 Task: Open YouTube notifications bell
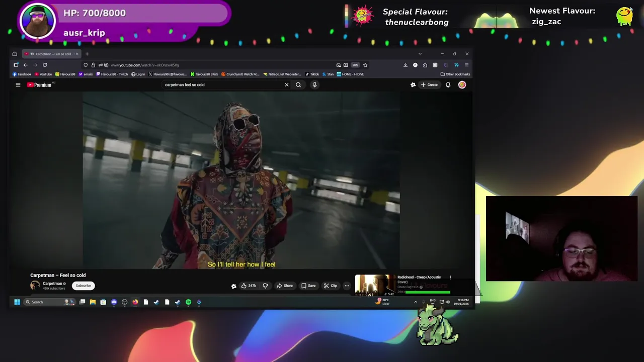click(x=448, y=85)
